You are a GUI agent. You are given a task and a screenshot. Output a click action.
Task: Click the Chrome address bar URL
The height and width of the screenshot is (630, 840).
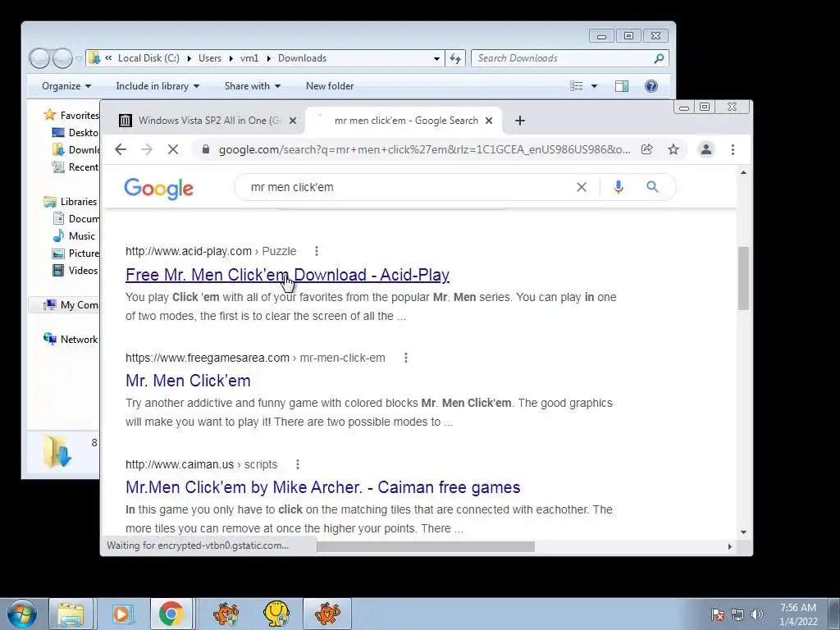[424, 149]
